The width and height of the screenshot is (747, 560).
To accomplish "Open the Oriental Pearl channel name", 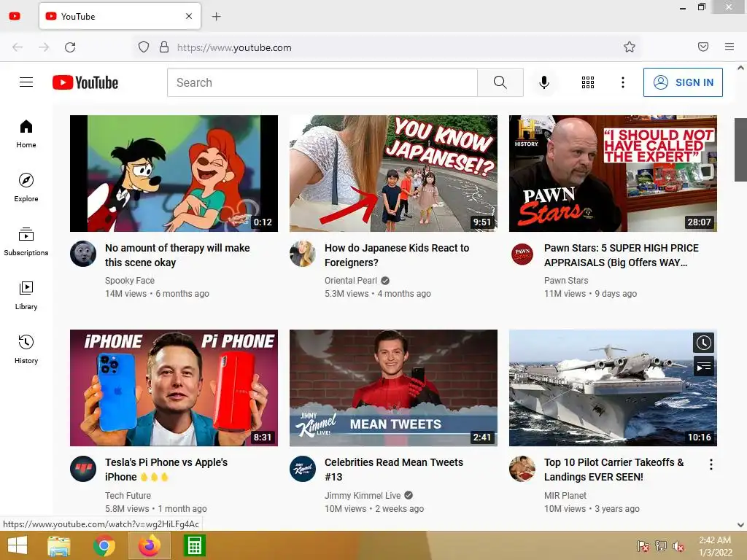I will 351,281.
